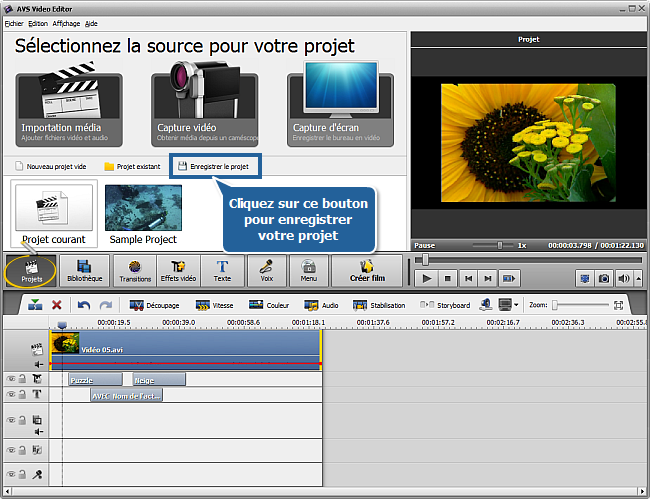Screen dimensions: 650x499
Task: Go to previous frame in preview
Action: click(468, 279)
